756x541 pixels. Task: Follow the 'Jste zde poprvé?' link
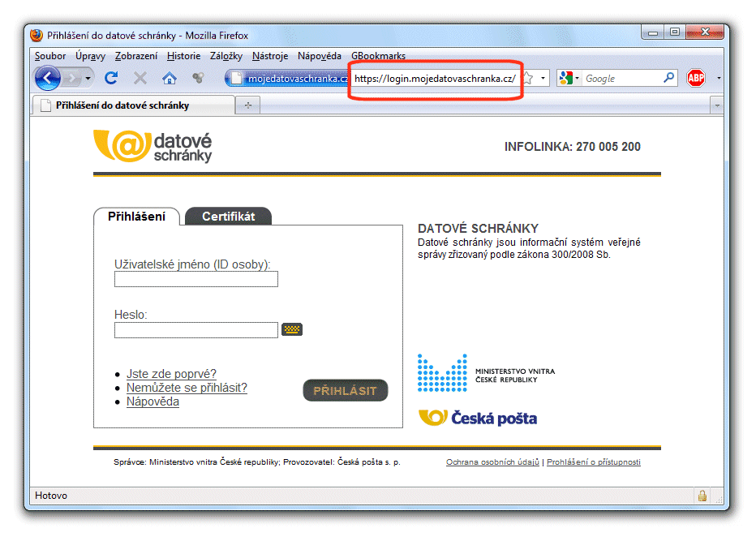[171, 374]
